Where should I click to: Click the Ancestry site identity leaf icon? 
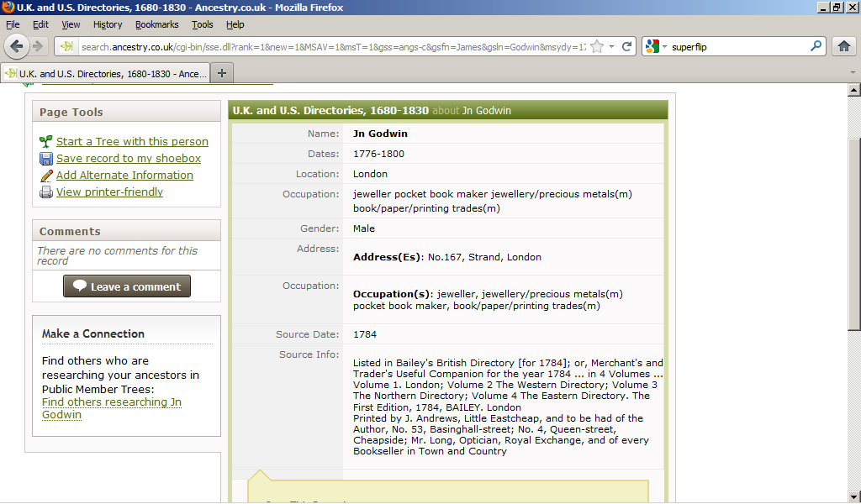67,46
